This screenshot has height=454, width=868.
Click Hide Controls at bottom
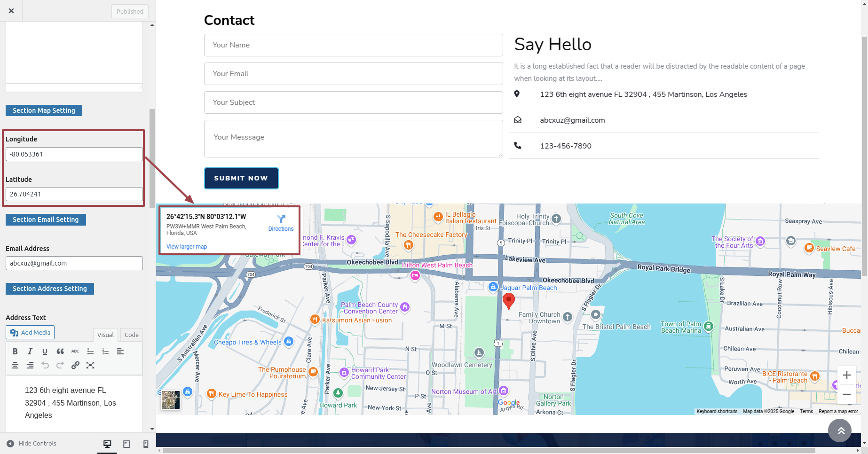[32, 443]
